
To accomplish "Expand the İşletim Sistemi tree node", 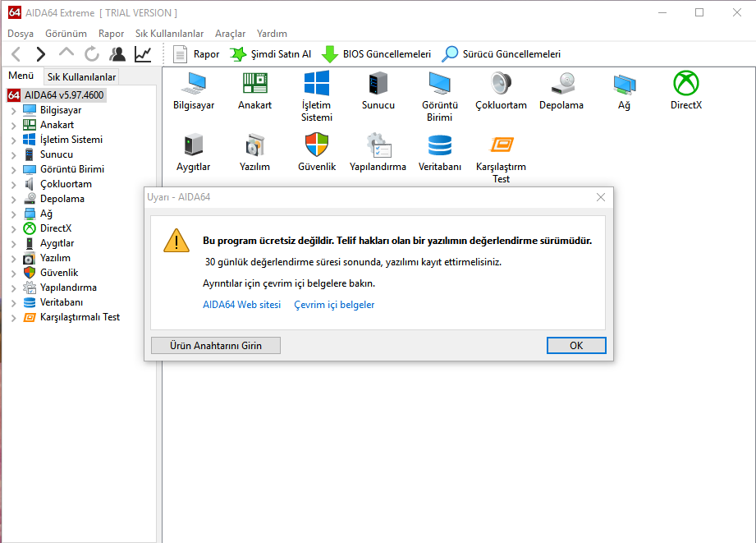I will click(x=13, y=140).
